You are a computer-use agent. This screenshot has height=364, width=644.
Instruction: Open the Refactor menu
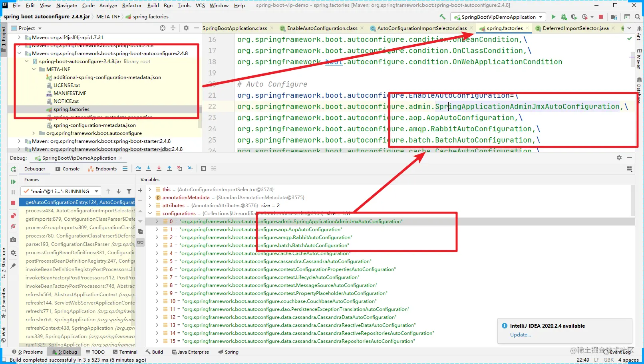[x=132, y=5]
